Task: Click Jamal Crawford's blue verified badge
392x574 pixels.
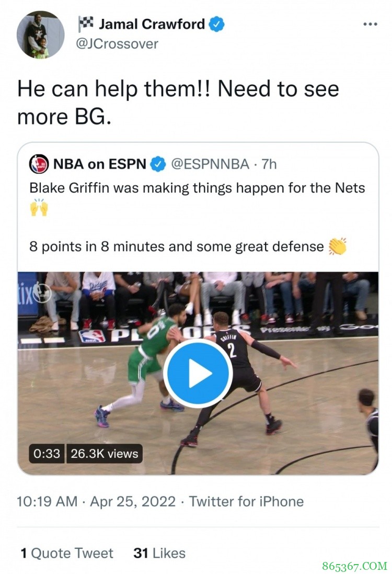Action: pyautogui.click(x=217, y=24)
